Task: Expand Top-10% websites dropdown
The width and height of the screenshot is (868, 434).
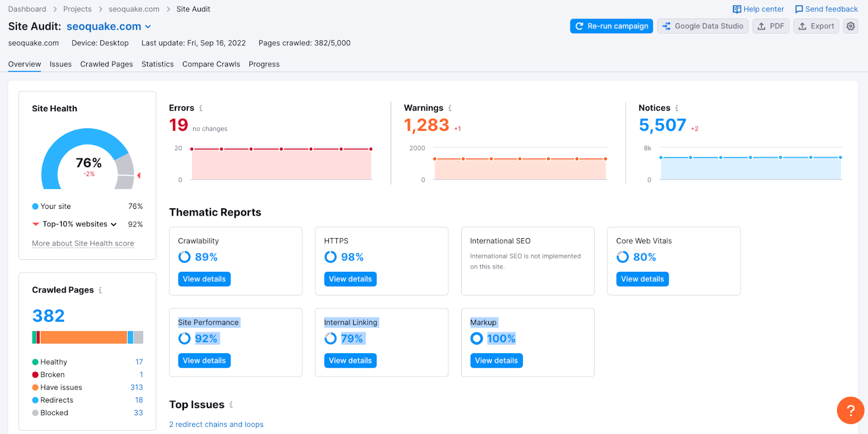Action: [114, 225]
